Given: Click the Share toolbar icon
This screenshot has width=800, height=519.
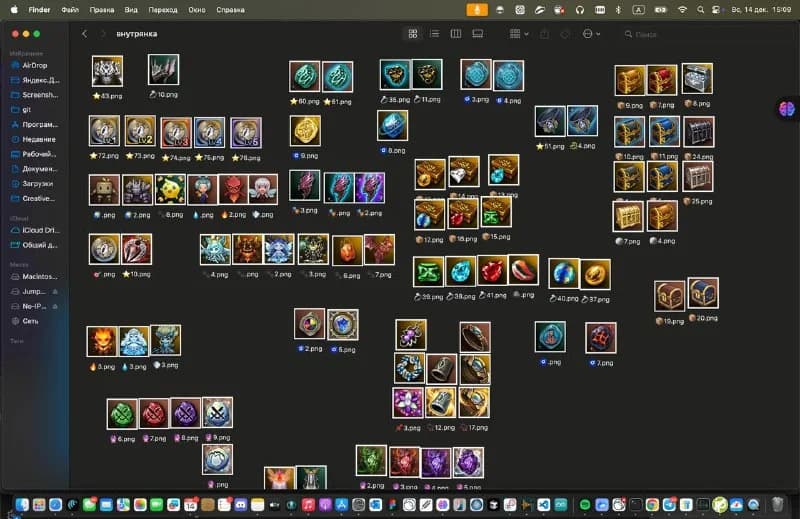Looking at the screenshot, I should (544, 34).
